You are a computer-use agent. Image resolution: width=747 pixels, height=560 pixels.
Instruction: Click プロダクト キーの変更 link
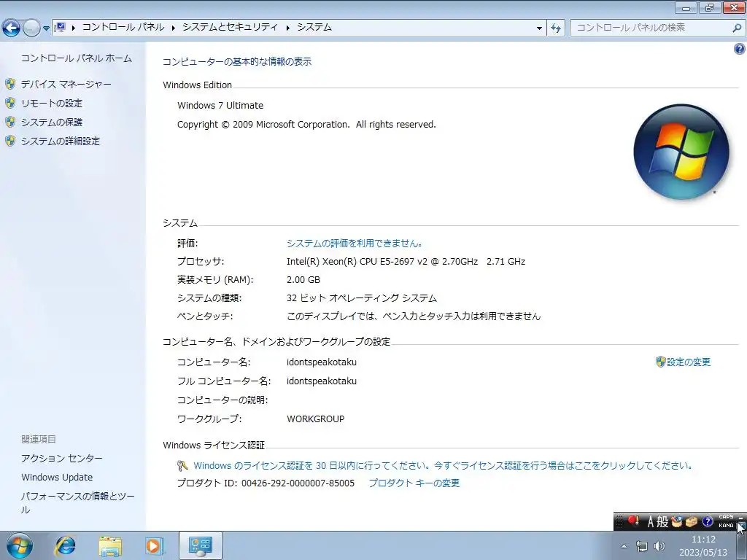pos(414,483)
